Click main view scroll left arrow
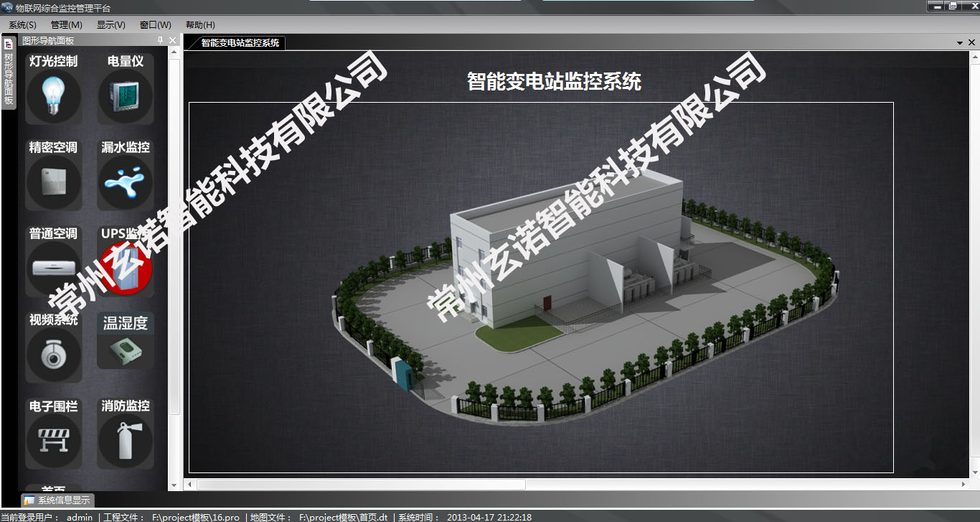This screenshot has height=522, width=980. tap(190, 485)
